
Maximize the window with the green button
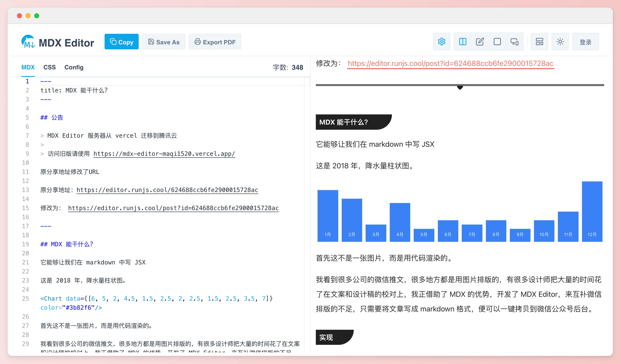tap(37, 16)
